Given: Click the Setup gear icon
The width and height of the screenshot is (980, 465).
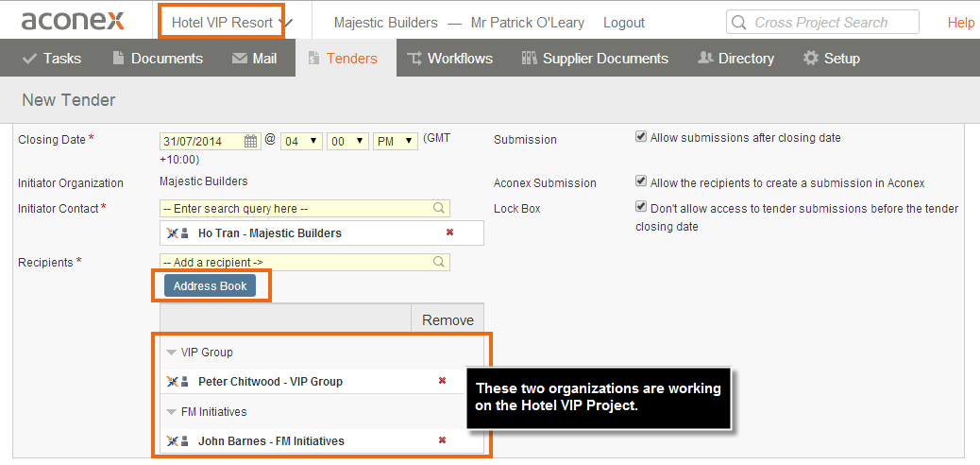Looking at the screenshot, I should point(811,59).
